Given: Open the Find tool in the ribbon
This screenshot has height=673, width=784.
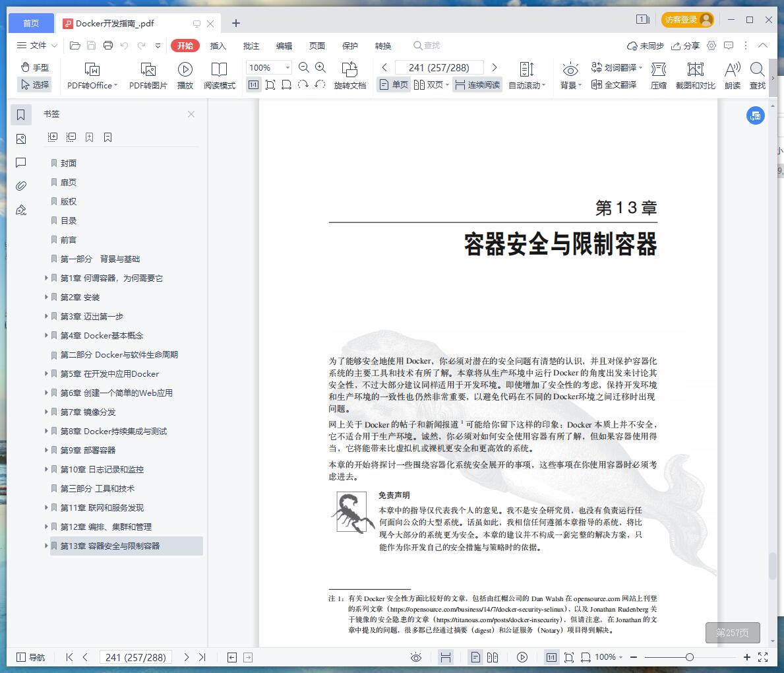Looking at the screenshot, I should tap(758, 76).
